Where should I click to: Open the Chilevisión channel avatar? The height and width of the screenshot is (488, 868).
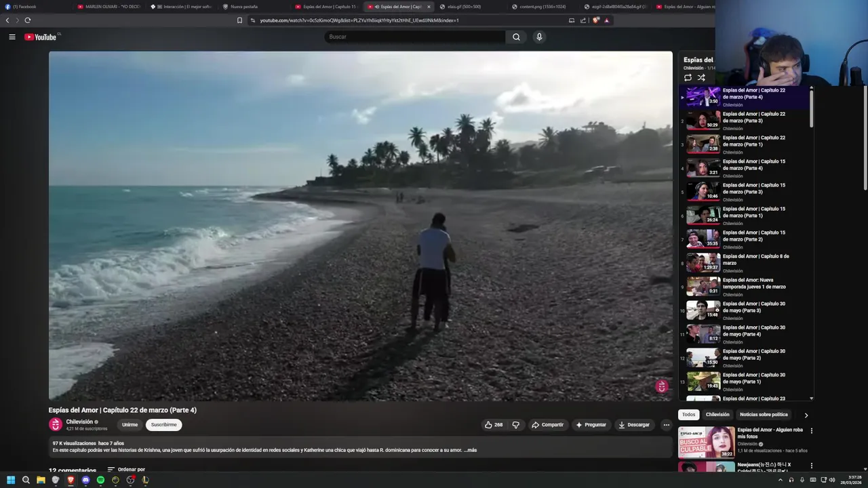pos(56,425)
